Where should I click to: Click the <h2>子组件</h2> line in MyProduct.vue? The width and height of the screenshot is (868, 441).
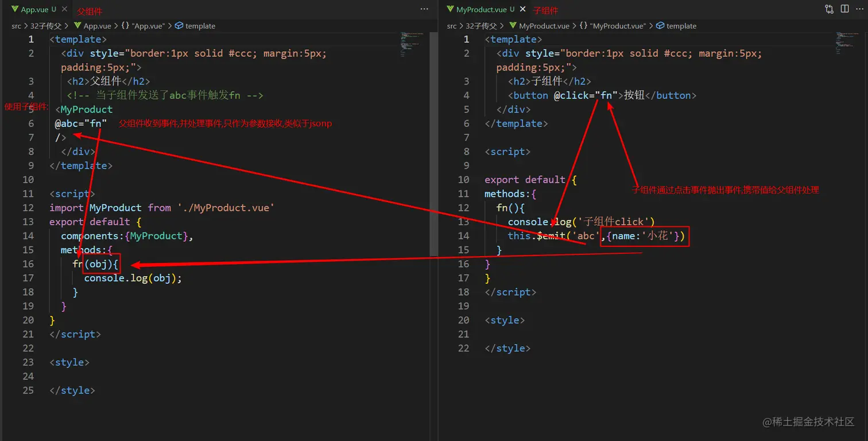(549, 81)
